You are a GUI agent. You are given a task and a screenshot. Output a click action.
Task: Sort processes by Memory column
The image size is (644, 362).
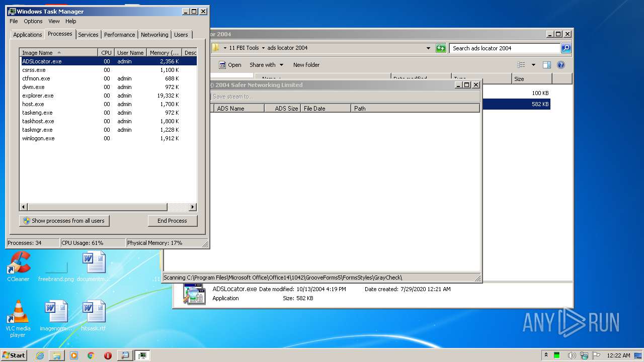click(x=164, y=53)
